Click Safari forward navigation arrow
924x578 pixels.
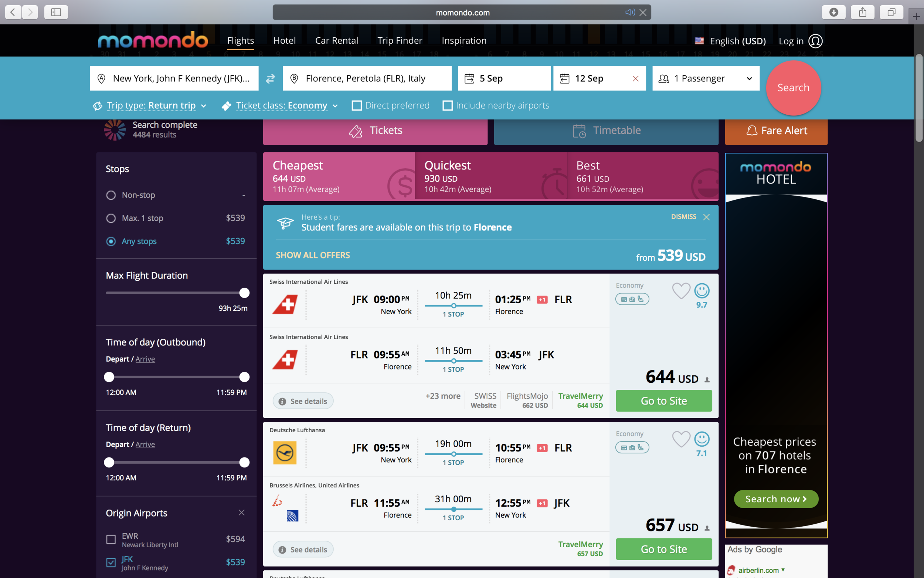tap(30, 12)
